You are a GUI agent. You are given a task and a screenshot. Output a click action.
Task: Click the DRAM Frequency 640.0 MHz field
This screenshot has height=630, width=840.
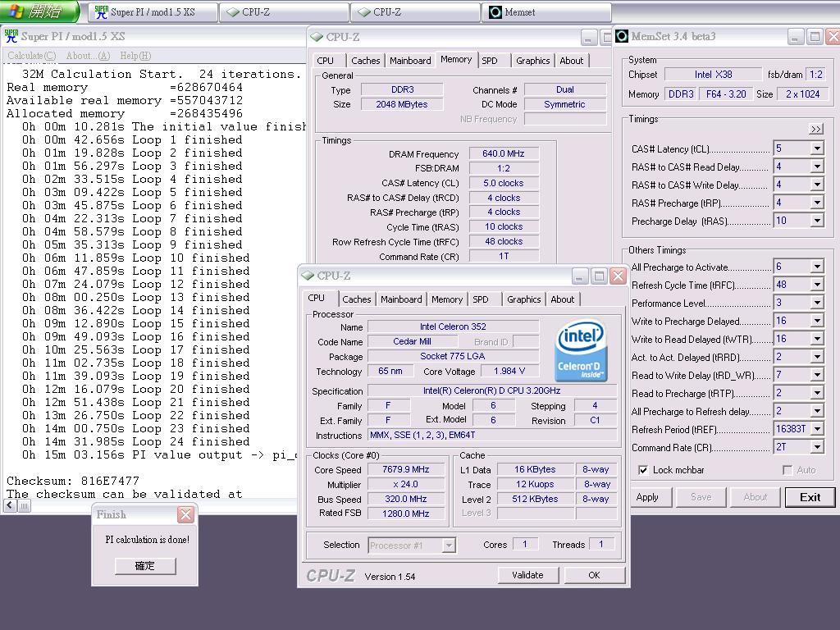(503, 153)
